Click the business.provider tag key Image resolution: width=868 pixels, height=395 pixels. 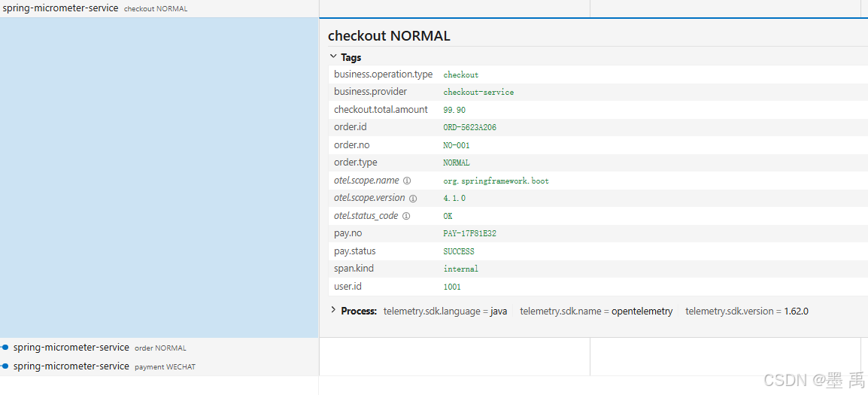point(370,92)
